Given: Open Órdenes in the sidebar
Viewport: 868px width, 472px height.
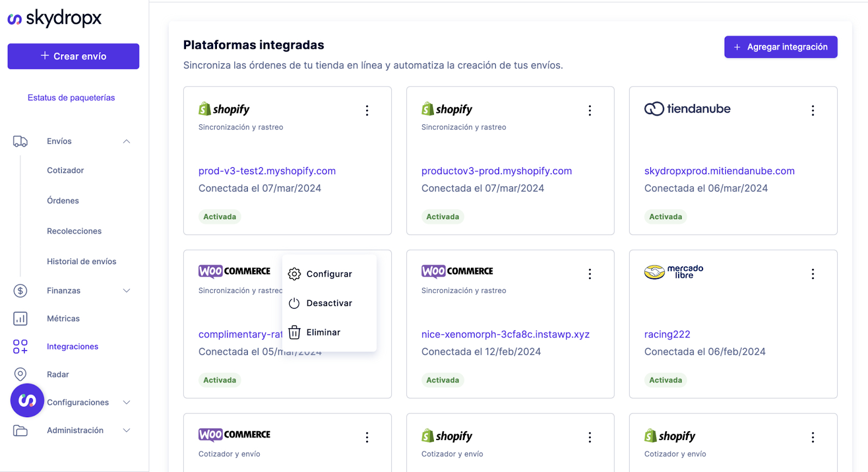Looking at the screenshot, I should click(x=63, y=201).
